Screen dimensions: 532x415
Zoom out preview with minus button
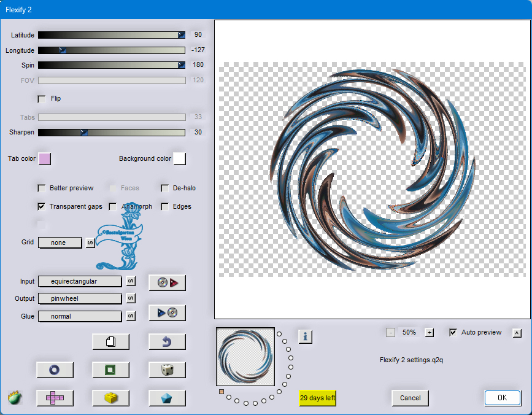click(390, 333)
